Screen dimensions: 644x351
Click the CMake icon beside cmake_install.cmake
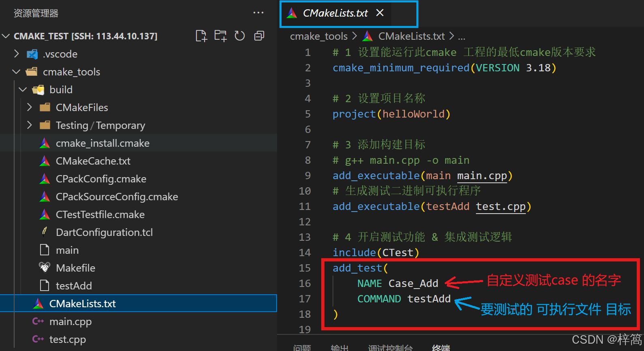(45, 143)
